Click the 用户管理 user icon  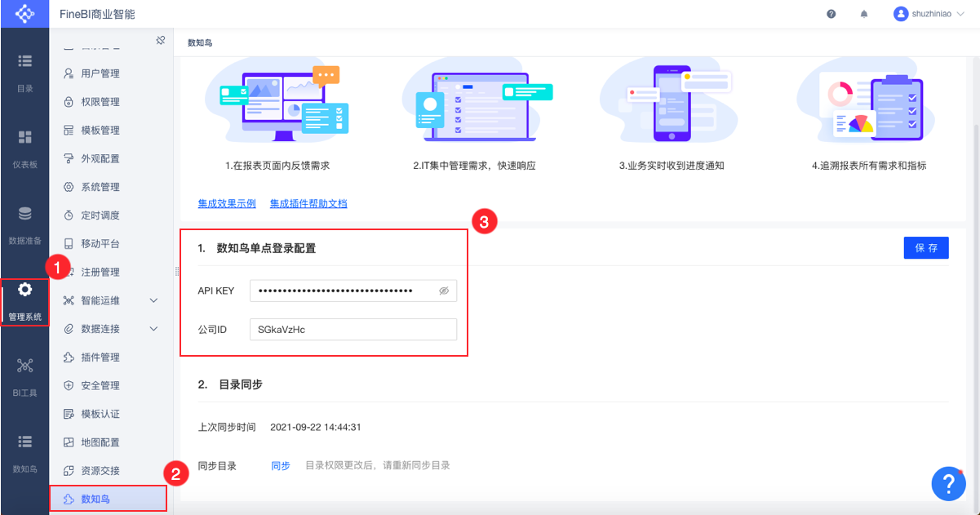[x=69, y=73]
